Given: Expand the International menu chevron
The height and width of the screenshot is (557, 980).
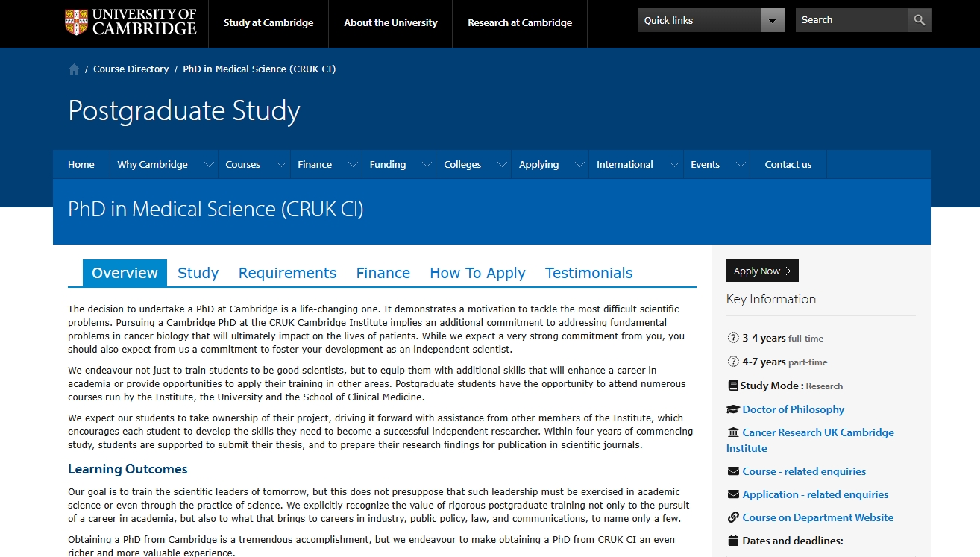Looking at the screenshot, I should (x=675, y=165).
